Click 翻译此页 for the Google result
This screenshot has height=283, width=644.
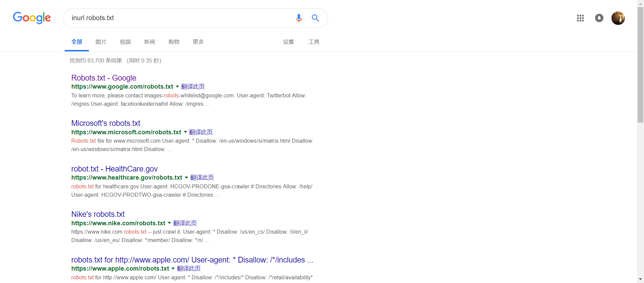pyautogui.click(x=193, y=87)
